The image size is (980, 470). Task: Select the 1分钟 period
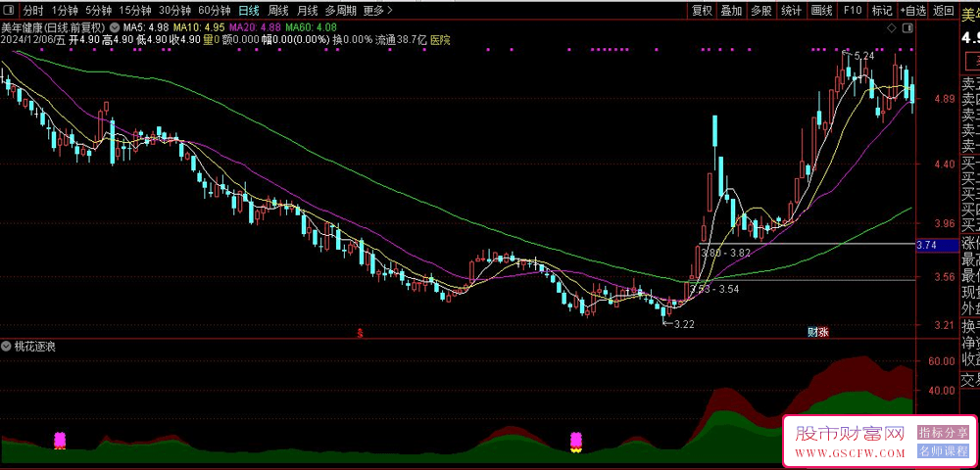(65, 10)
